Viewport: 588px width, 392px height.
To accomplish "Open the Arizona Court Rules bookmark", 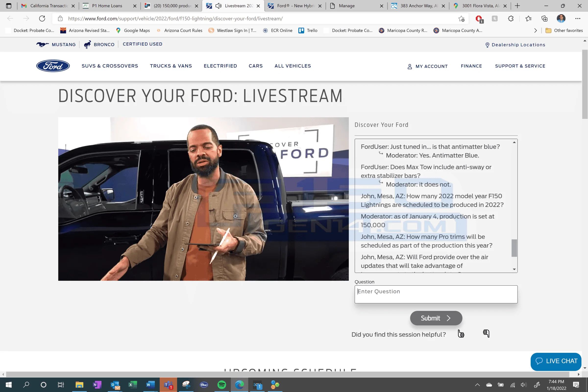I will 180,30.
